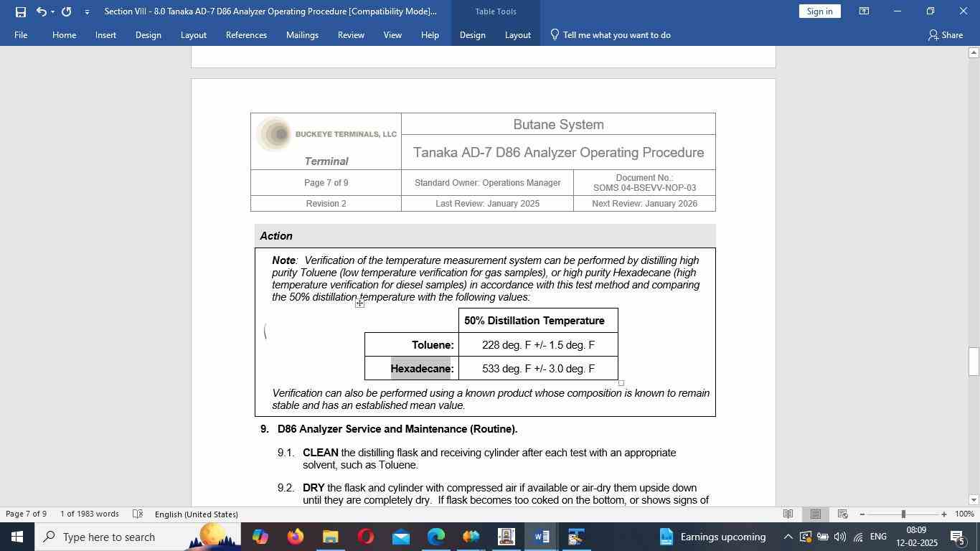Click the Butane System header text
This screenshot has height=551, width=980.
pos(558,125)
